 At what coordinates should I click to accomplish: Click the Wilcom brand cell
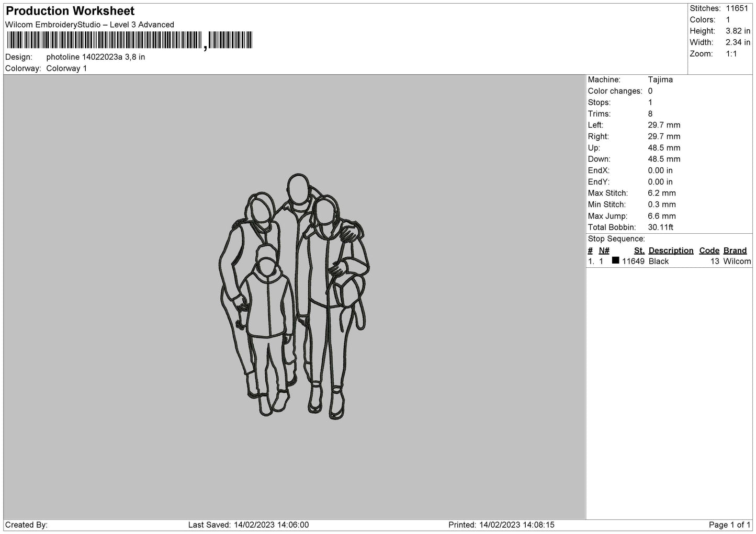pyautogui.click(x=737, y=262)
